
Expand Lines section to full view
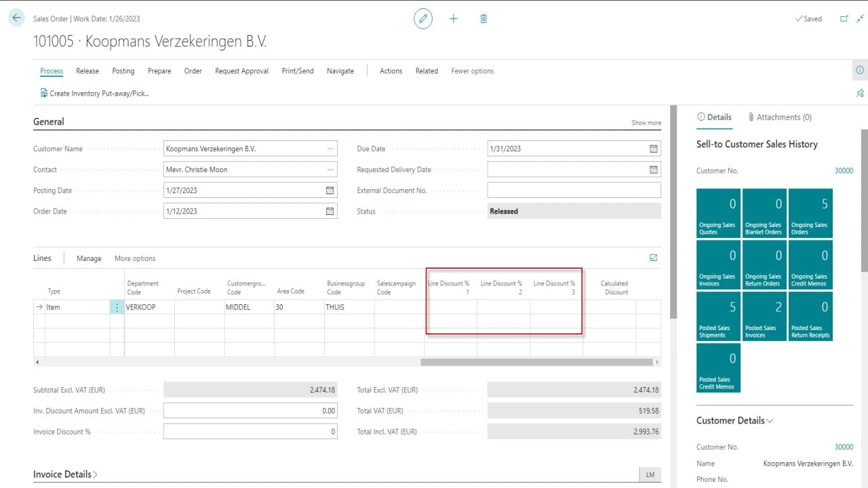[654, 258]
